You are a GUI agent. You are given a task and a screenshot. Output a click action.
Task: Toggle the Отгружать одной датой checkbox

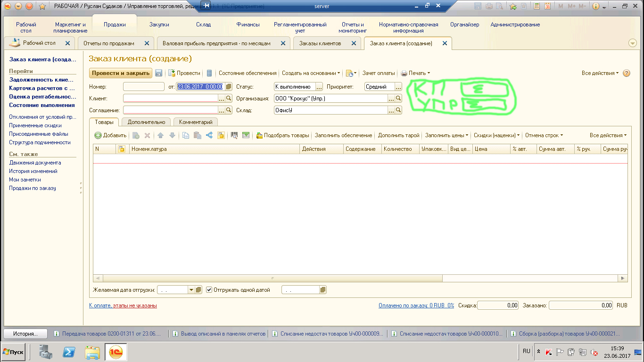[x=209, y=290]
